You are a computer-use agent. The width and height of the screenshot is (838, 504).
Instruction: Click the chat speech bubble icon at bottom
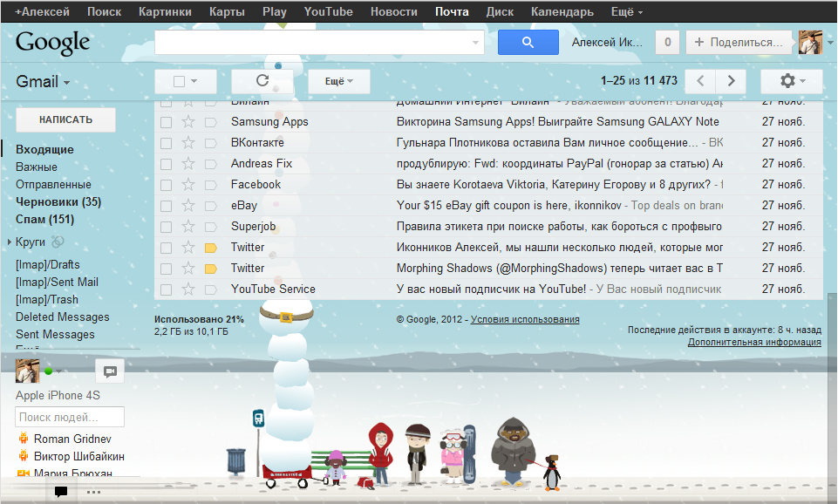click(61, 491)
